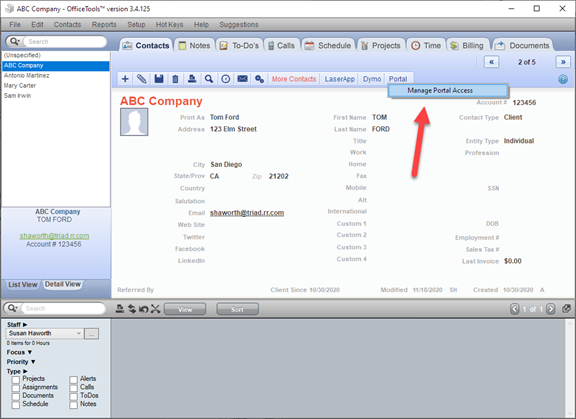576x419 pixels.
Task: Switch to the Schedule tab
Action: point(328,46)
